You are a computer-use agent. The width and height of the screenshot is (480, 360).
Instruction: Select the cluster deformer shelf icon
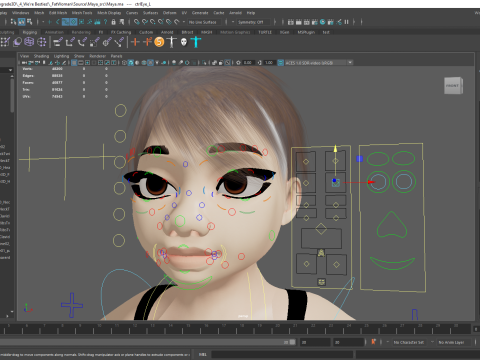pyautogui.click(x=41, y=42)
